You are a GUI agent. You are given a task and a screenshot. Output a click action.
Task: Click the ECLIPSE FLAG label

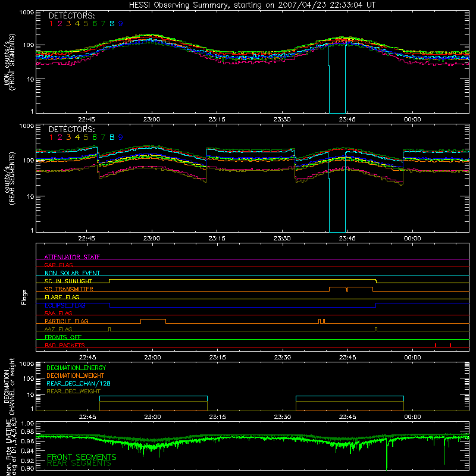click(65, 305)
